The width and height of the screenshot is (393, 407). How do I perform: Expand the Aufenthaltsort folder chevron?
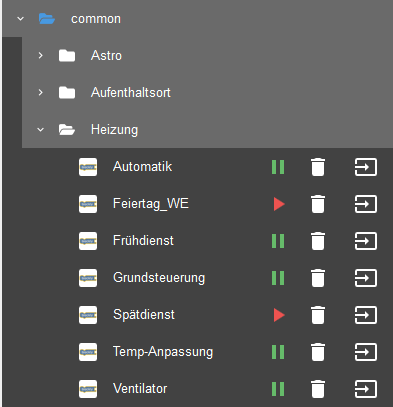coord(40,92)
